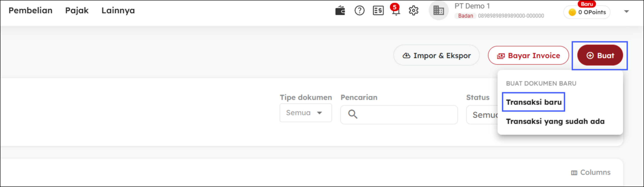Open the wallet icon in header
644x187 pixels.
tap(340, 11)
